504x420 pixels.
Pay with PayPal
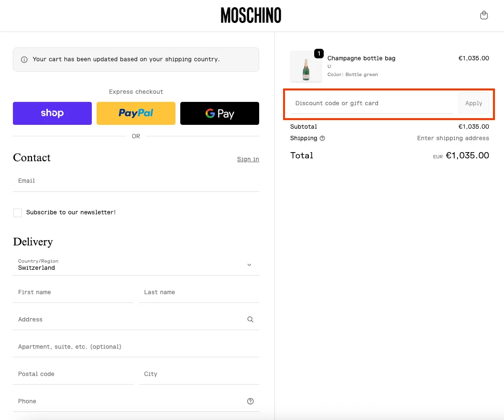(x=136, y=113)
